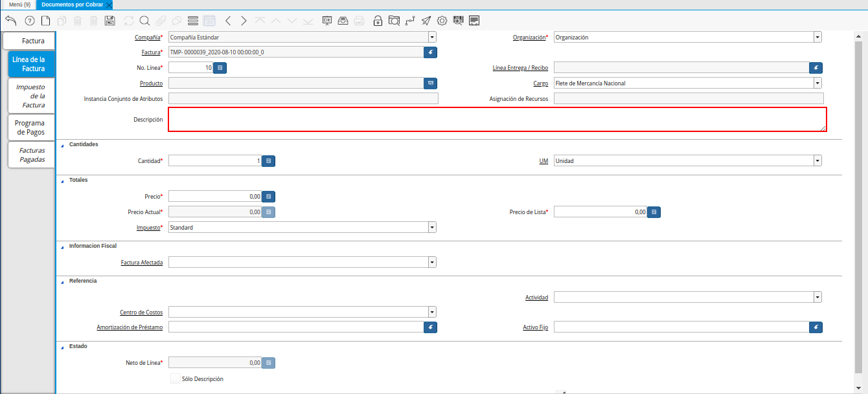This screenshot has height=394, width=868.
Task: Open calculator next to Precio
Action: [x=269, y=196]
